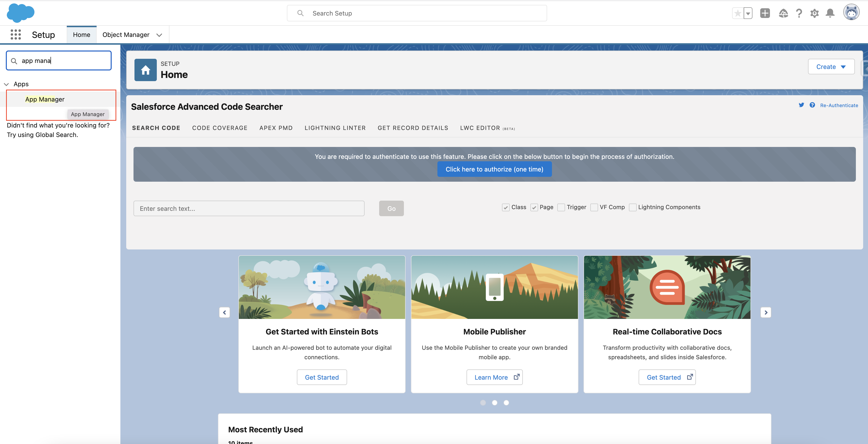Click the Help question mark icon
868x444 pixels.
(x=799, y=14)
